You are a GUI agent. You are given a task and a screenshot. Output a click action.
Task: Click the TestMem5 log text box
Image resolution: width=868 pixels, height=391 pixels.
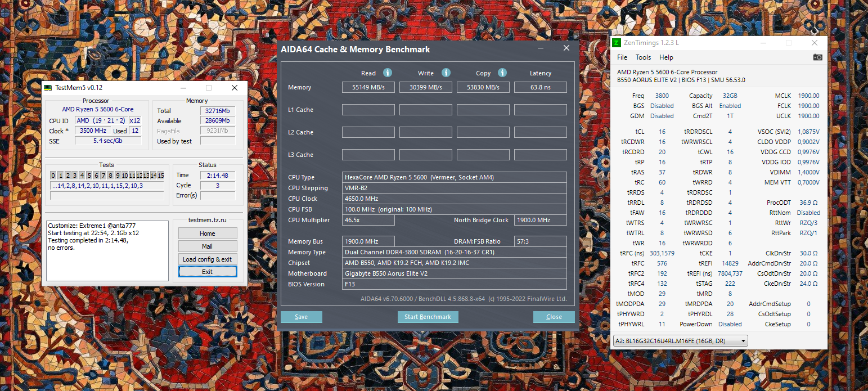pyautogui.click(x=107, y=250)
